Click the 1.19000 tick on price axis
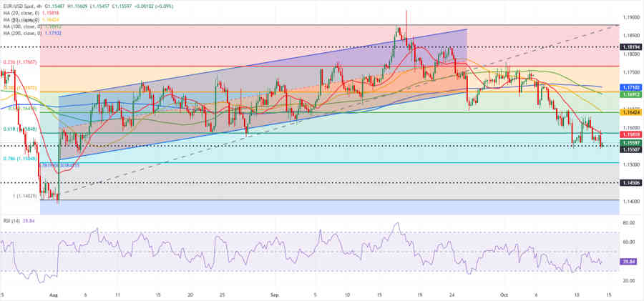This screenshot has width=644, height=301. 630,16
